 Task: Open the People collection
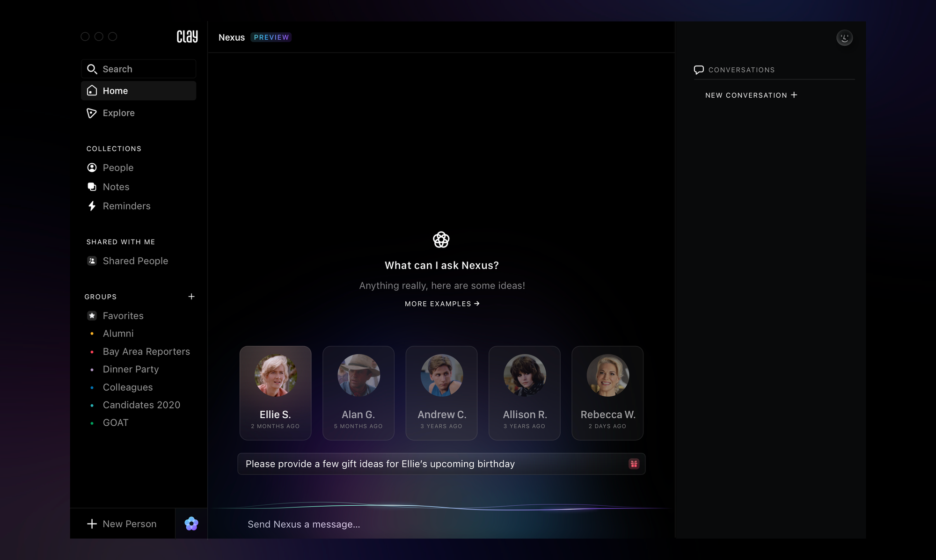(118, 167)
